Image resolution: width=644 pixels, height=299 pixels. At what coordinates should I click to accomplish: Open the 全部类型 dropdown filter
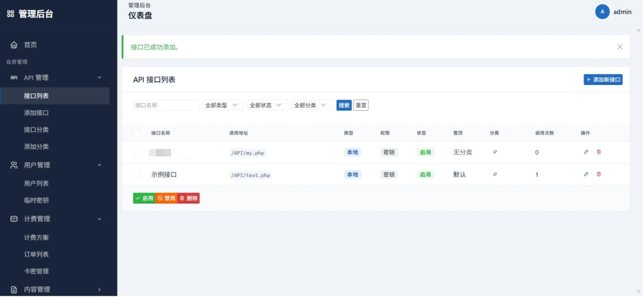click(x=223, y=105)
